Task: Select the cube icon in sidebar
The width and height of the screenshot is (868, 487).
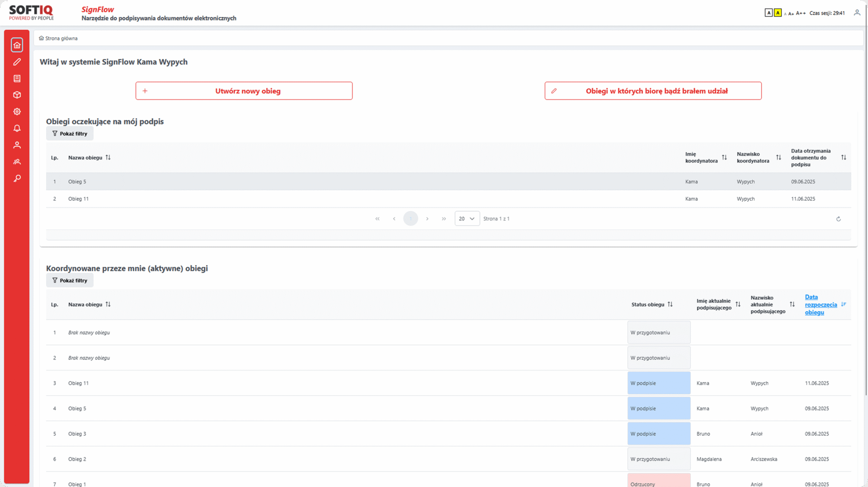Action: coord(17,95)
